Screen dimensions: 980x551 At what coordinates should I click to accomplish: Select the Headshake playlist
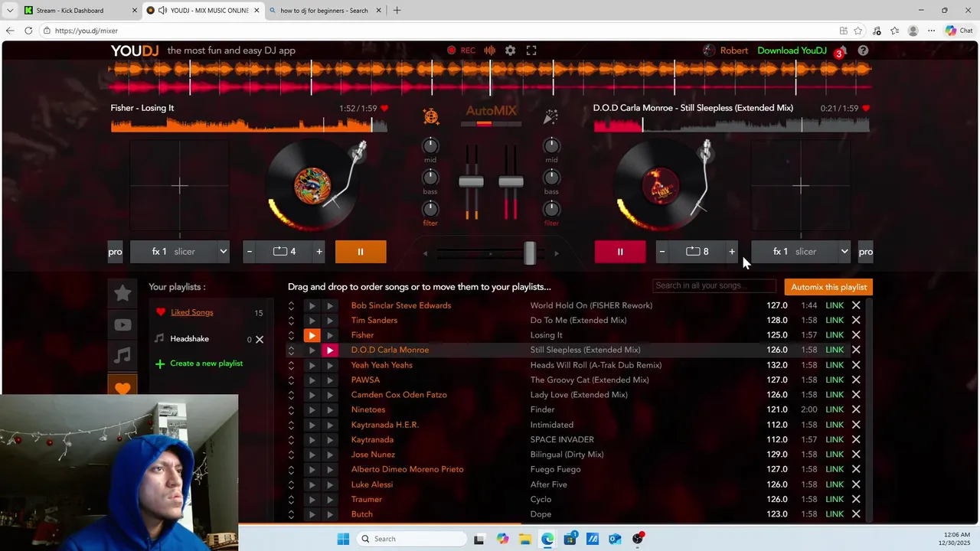click(x=189, y=339)
